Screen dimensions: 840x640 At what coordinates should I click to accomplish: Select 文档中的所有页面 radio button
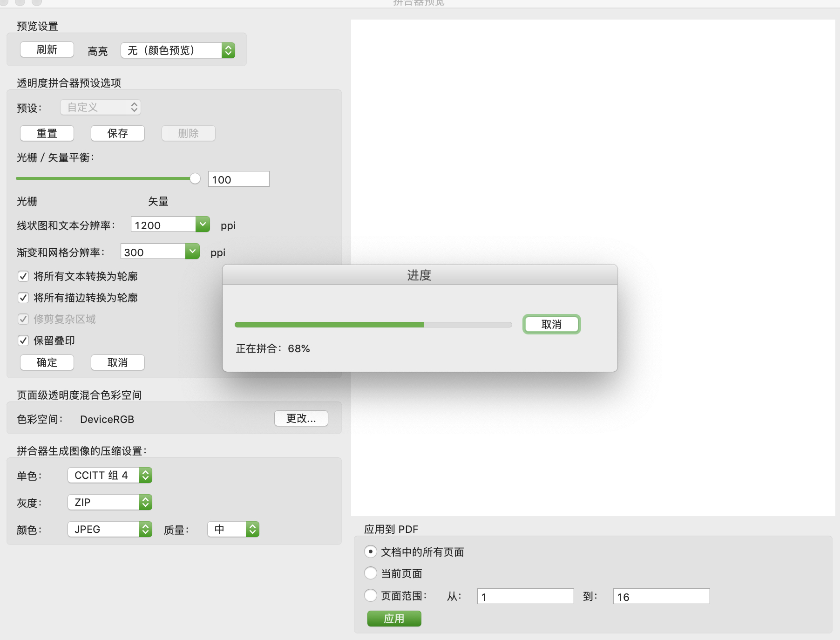tap(371, 551)
